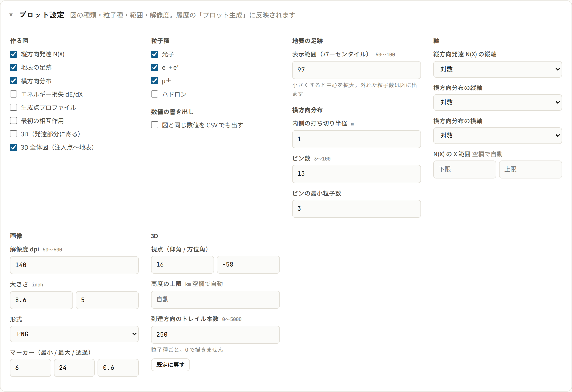Click 高度の上限 field with 自動 placeholder
The width and height of the screenshot is (572, 392).
pos(215,300)
